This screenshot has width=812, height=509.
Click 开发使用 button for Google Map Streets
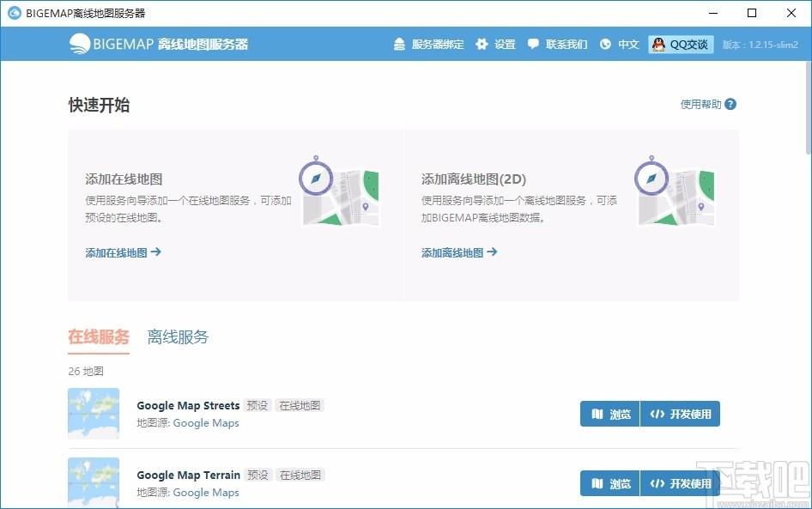click(680, 414)
